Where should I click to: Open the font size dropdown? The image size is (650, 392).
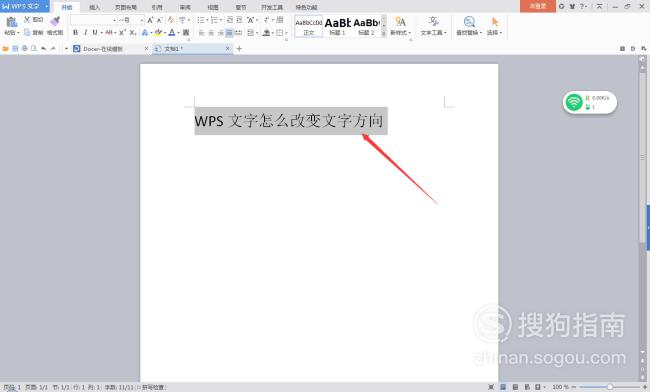pos(141,20)
